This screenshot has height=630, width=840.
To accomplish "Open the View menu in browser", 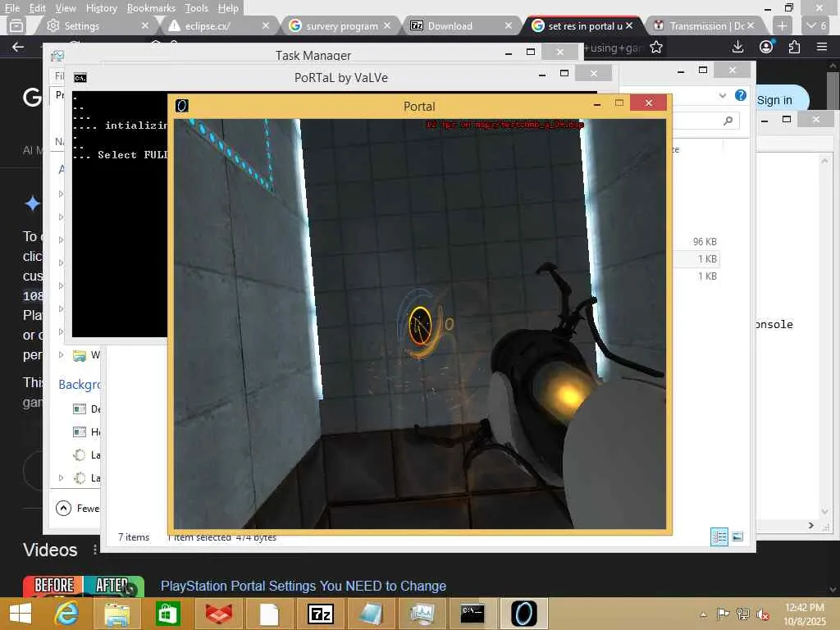I will [x=66, y=8].
